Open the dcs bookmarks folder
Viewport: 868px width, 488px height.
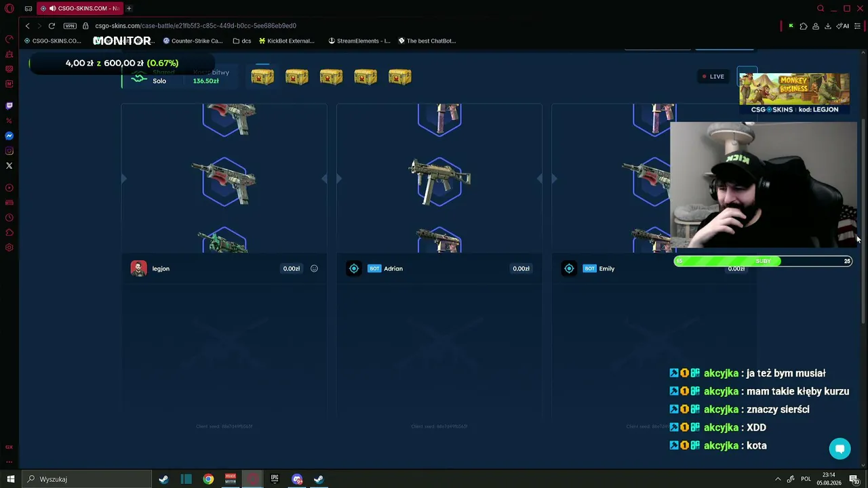click(242, 41)
